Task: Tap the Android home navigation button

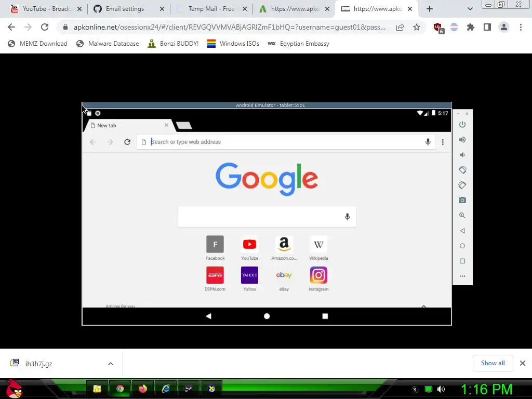Action: click(x=267, y=316)
